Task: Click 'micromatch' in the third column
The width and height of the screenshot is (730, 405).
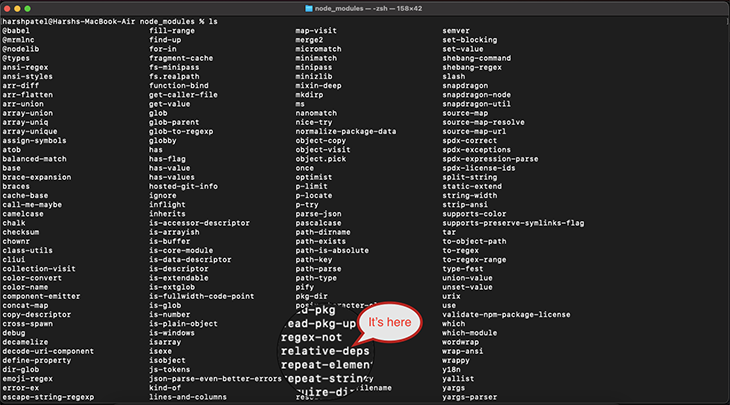Action: point(318,49)
